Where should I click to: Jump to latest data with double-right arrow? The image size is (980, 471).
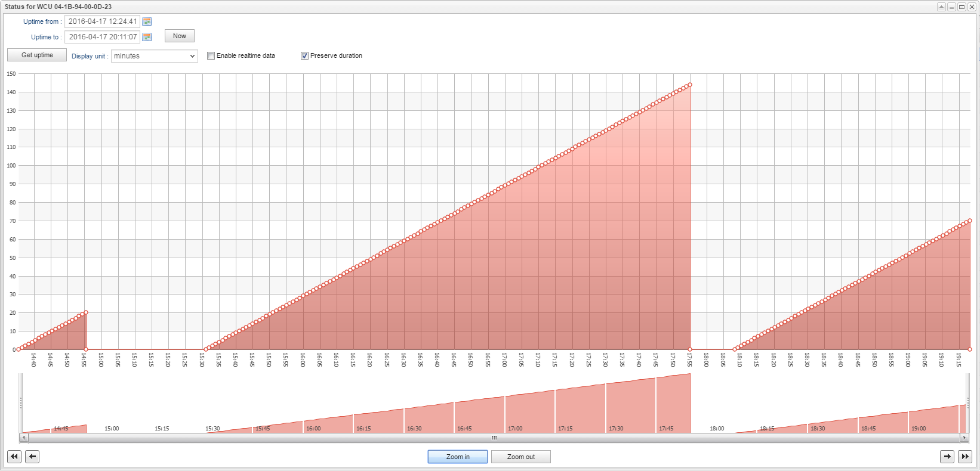(x=964, y=457)
